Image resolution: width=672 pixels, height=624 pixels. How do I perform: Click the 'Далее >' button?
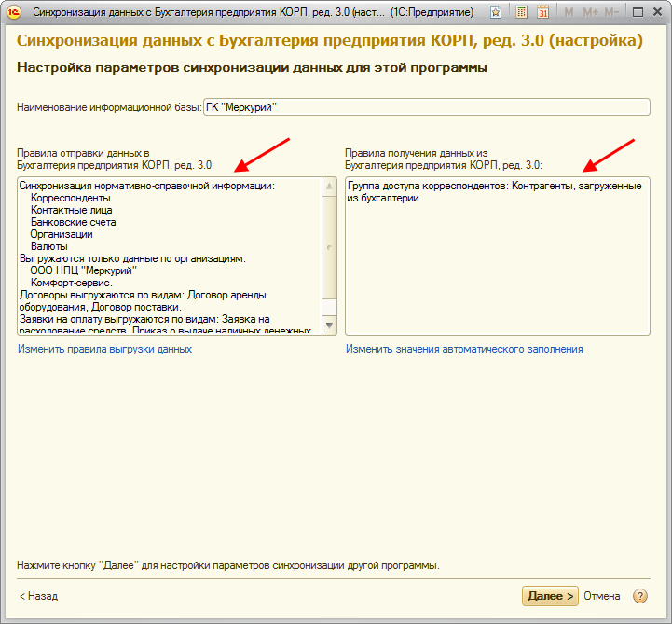[550, 596]
